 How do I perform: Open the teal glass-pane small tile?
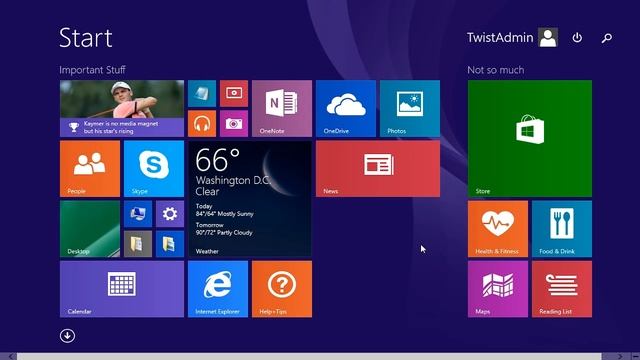[202, 93]
